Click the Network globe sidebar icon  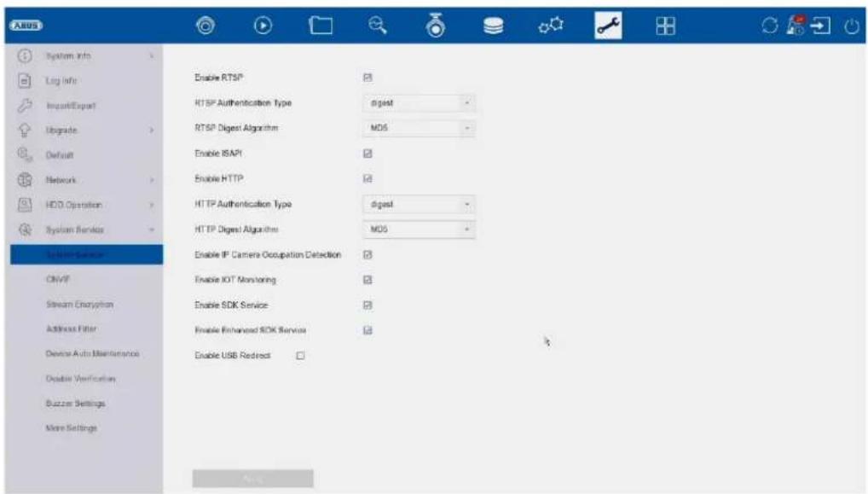(25, 180)
